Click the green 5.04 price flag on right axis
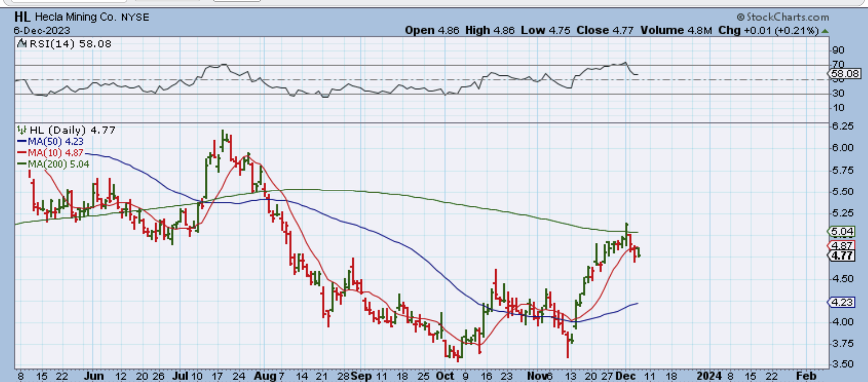The width and height of the screenshot is (868, 382). [x=841, y=231]
